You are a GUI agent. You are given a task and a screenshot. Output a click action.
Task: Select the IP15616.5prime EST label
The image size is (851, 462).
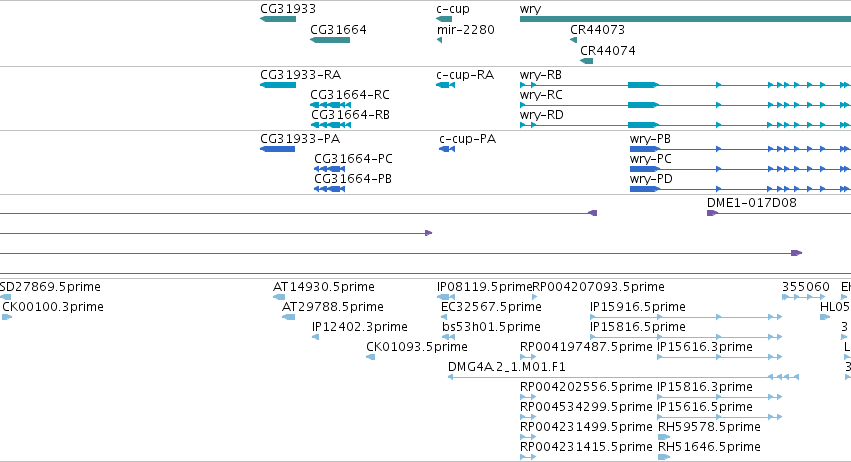coord(704,407)
